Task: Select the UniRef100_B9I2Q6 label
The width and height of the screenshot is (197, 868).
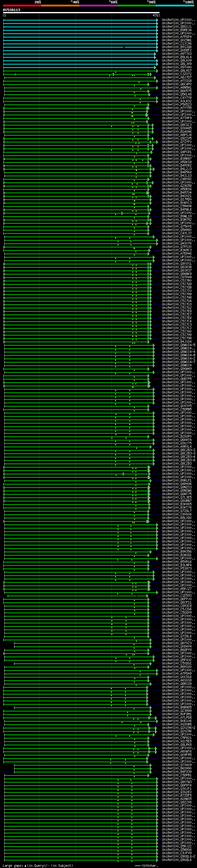Action: pos(177,47)
